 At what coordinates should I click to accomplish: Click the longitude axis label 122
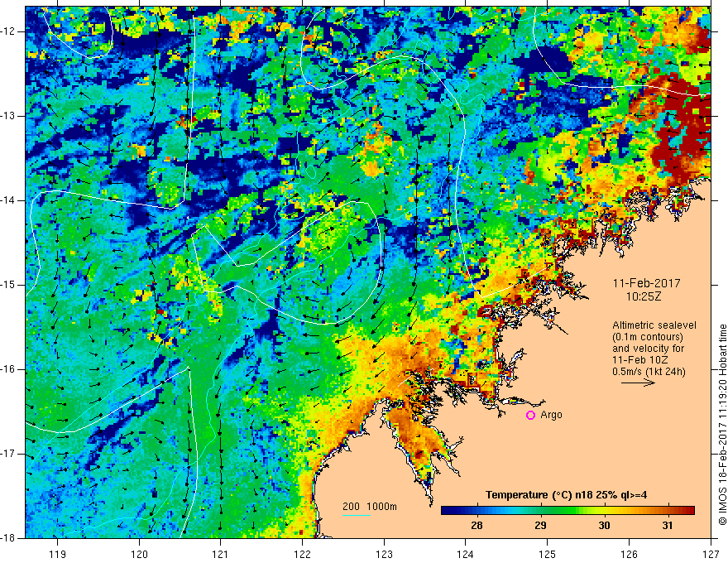pyautogui.click(x=302, y=554)
